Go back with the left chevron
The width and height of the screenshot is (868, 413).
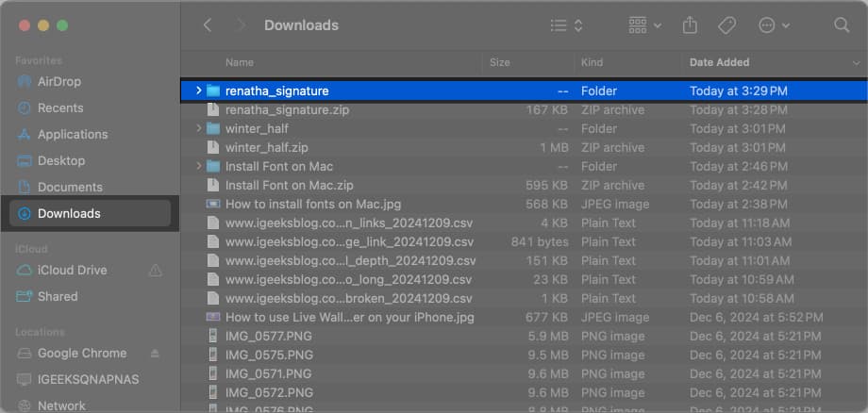(x=208, y=25)
